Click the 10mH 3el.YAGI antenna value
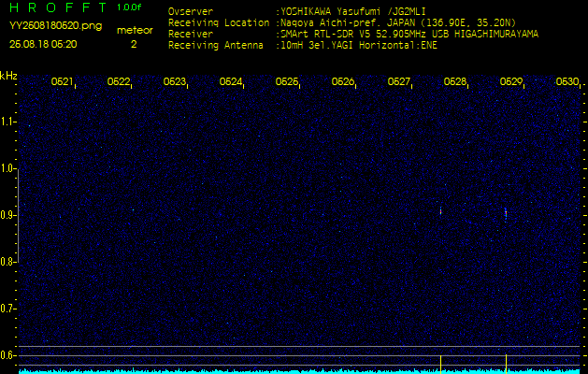 pos(359,46)
